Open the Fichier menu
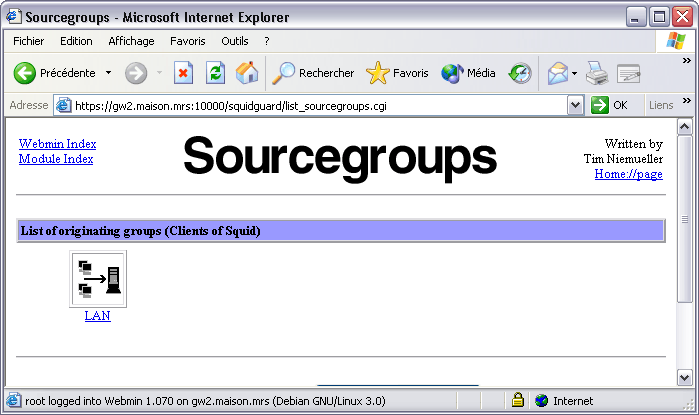Screen dimensions: 699x415 pos(29,41)
